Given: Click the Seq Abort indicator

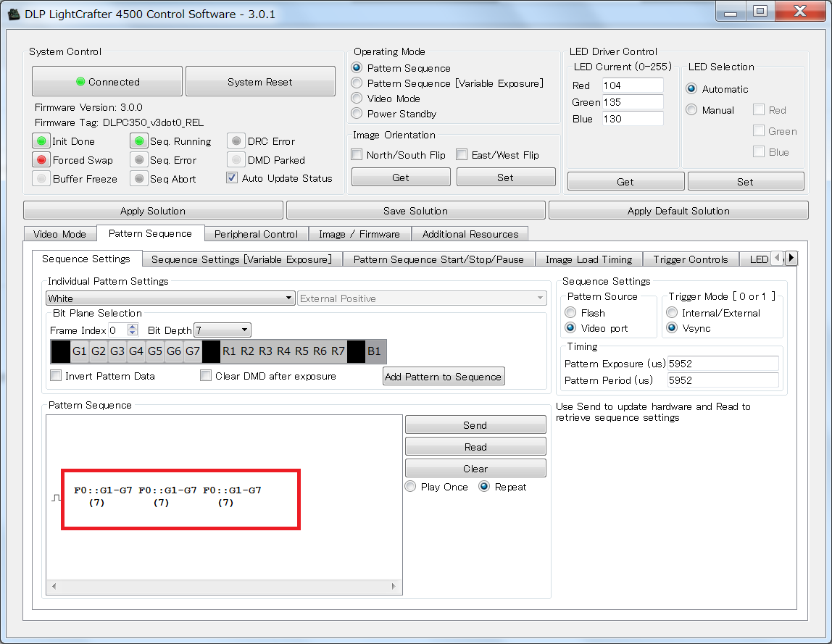Looking at the screenshot, I should [139, 179].
